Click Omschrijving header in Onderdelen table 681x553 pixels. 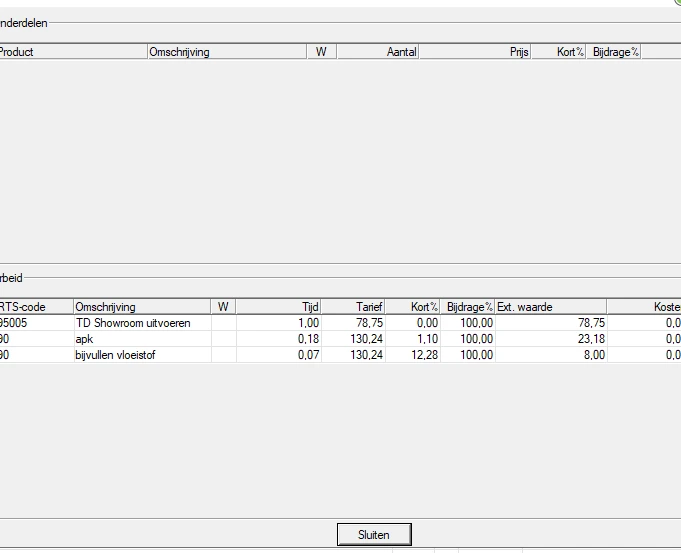click(227, 52)
